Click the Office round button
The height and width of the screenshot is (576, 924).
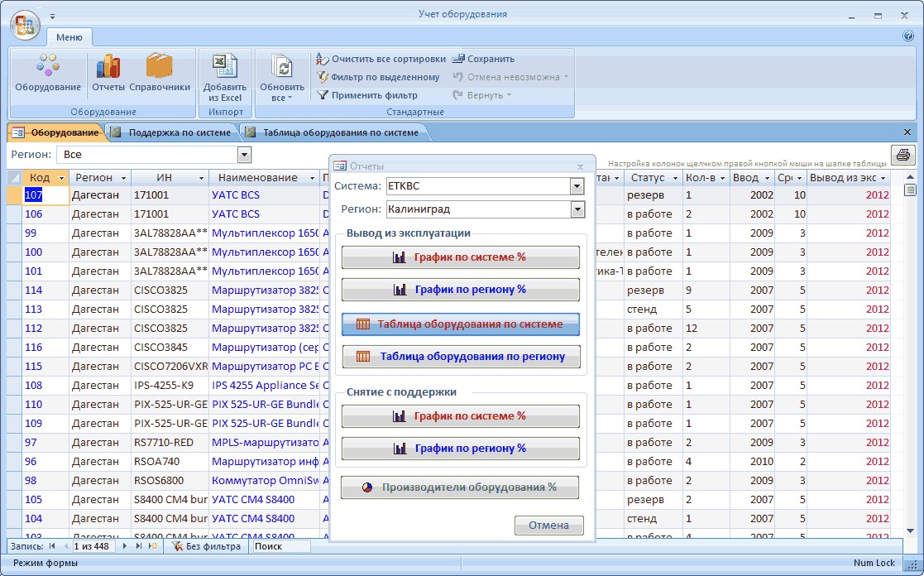[25, 24]
